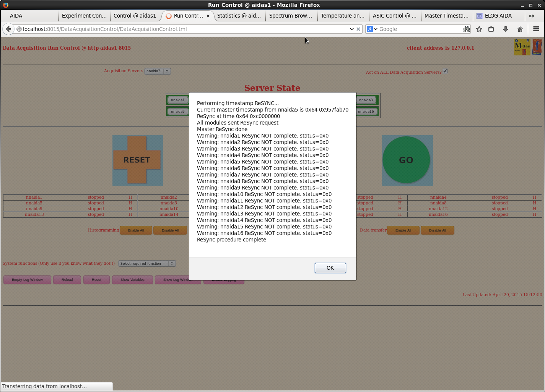The width and height of the screenshot is (545, 392).
Task: Click the Empty Log Window button
Action: (27, 280)
